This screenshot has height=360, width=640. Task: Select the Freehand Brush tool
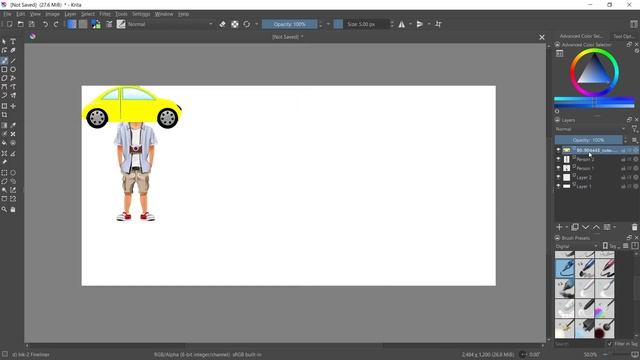4,60
